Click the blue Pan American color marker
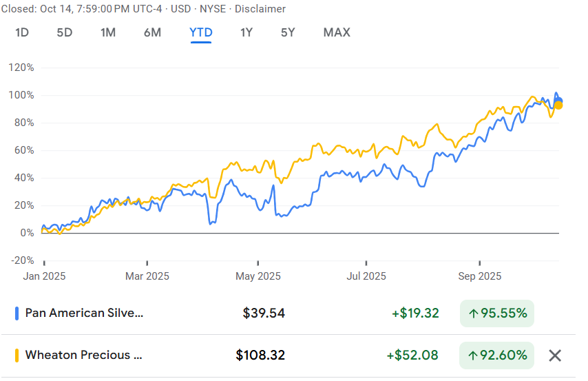 pyautogui.click(x=17, y=313)
